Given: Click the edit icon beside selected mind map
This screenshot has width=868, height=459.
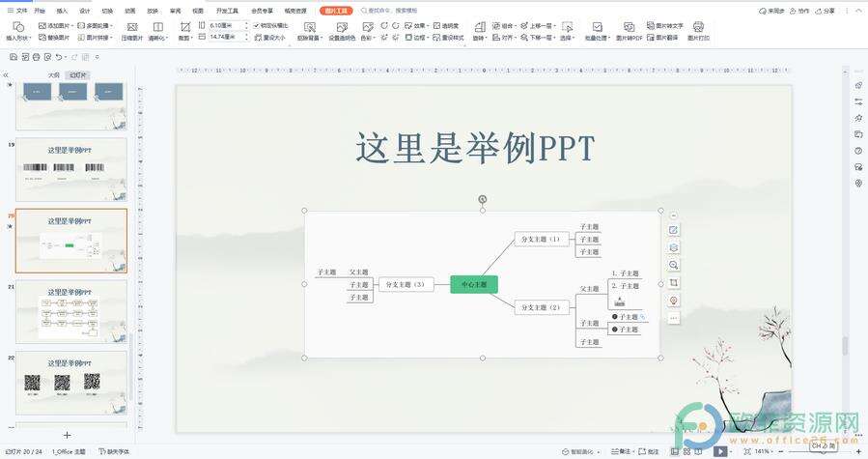Looking at the screenshot, I should pos(674,230).
